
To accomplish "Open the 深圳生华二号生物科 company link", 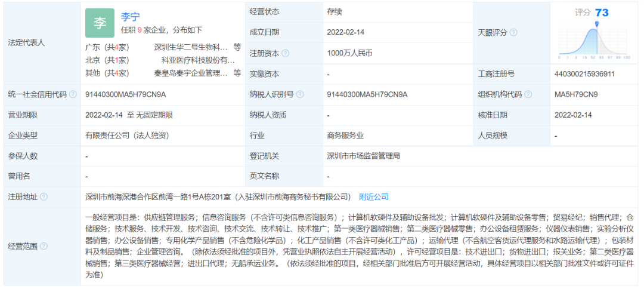I will (191, 47).
